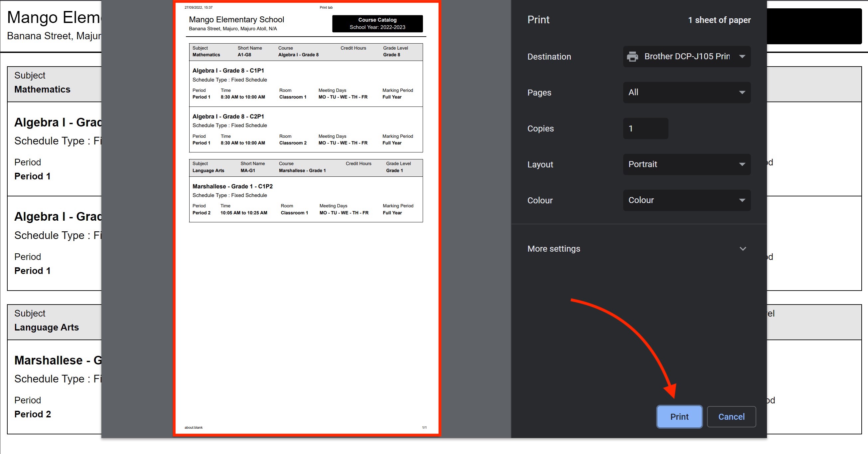Open the Layout dropdown showing Portrait
This screenshot has width=868, height=454.
pos(686,164)
